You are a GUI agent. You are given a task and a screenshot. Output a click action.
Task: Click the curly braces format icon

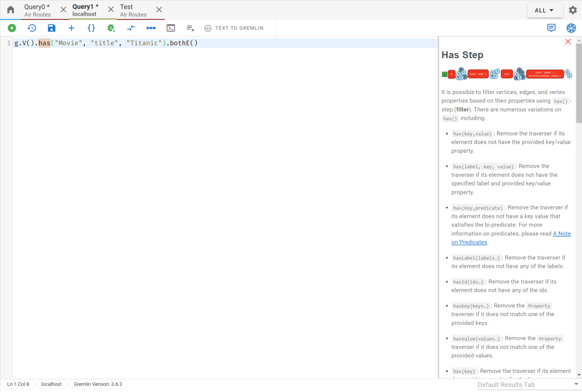click(91, 28)
